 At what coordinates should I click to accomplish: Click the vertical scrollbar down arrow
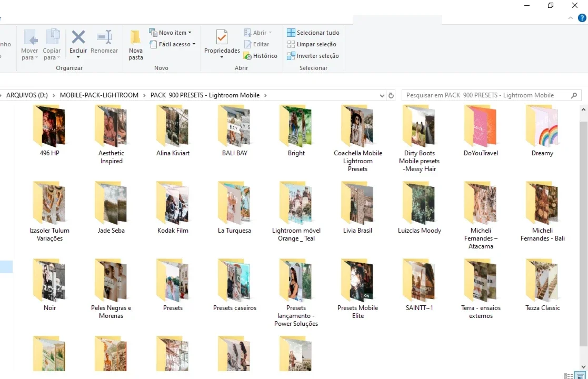click(583, 367)
